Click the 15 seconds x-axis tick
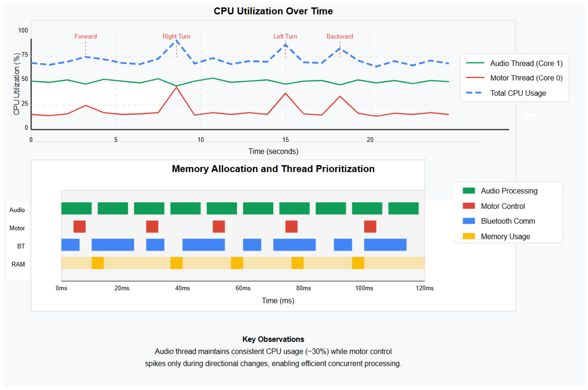Image resolution: width=588 pixels, height=390 pixels. coord(285,140)
